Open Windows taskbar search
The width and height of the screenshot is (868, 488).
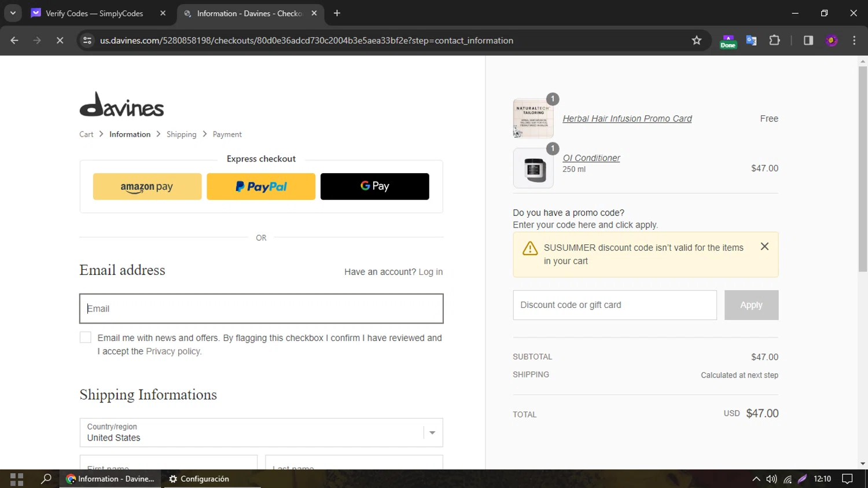46,479
